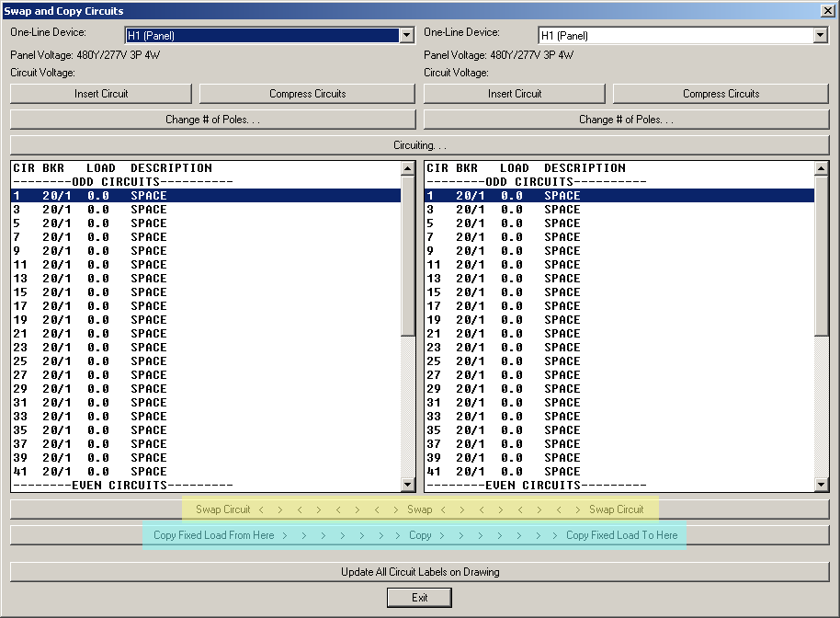Click the right list scroll up arrow
840x618 pixels.
click(x=822, y=168)
